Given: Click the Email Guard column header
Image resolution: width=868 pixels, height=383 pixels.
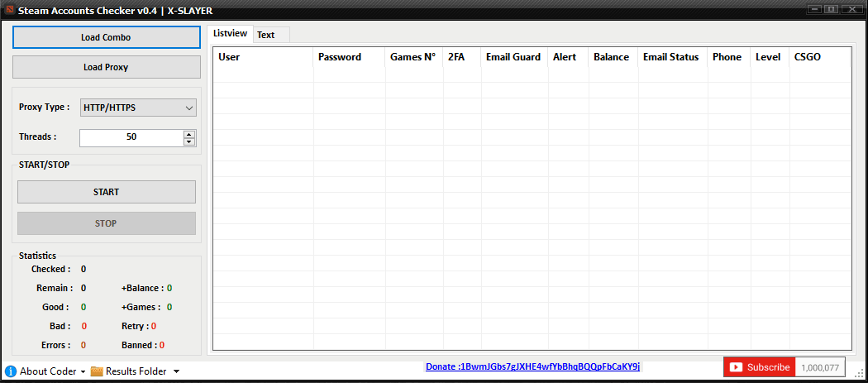Looking at the screenshot, I should [513, 57].
